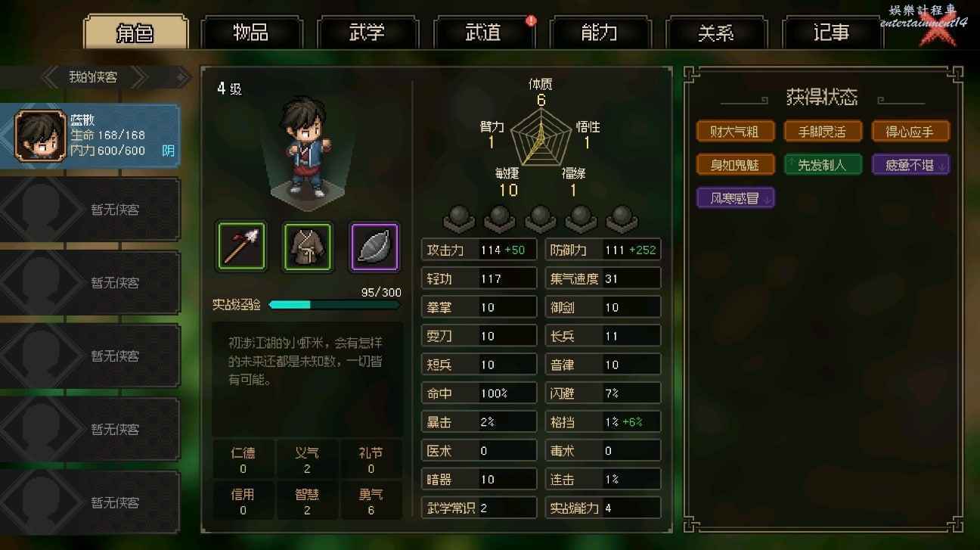The image size is (980, 550).
Task: Click the 财大气粗 status tag
Action: (735, 132)
